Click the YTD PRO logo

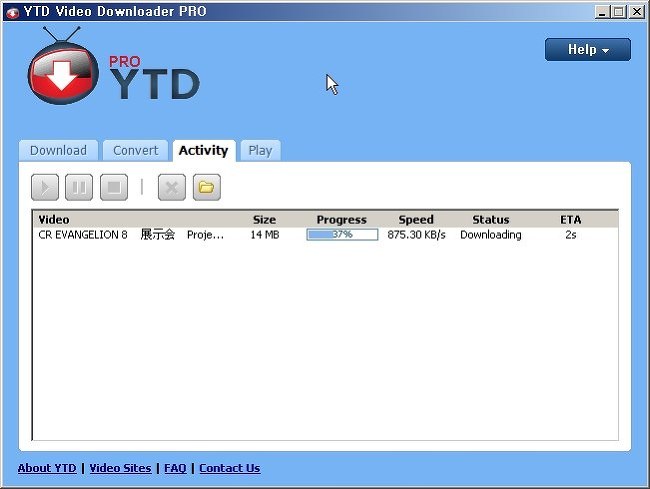(x=113, y=66)
